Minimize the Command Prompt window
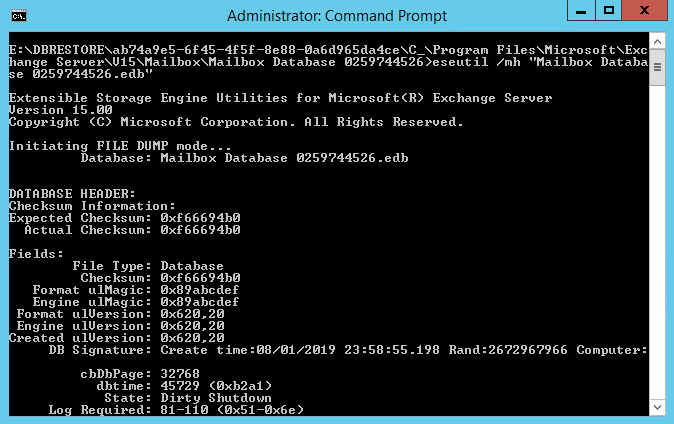 click(x=581, y=10)
